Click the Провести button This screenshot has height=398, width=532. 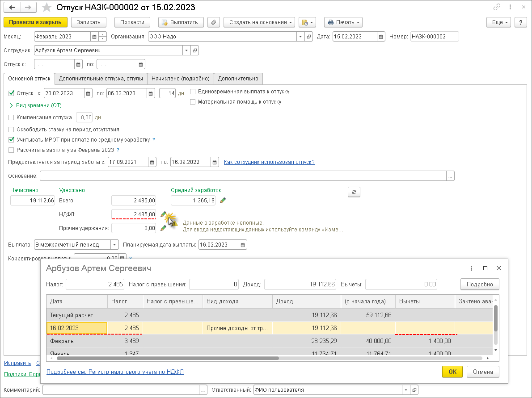[x=132, y=22]
